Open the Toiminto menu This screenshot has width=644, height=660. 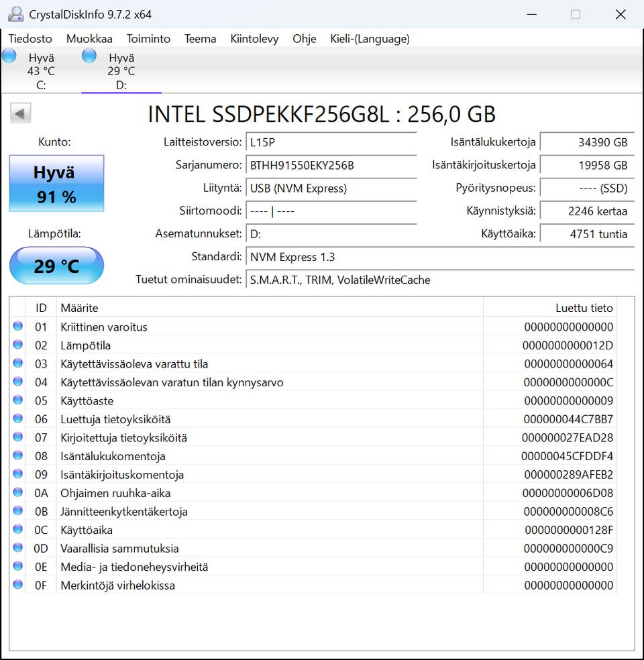click(148, 39)
